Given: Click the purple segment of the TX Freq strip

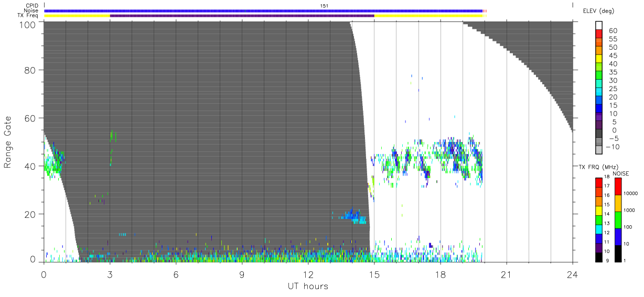Looking at the screenshot, I should [242, 16].
